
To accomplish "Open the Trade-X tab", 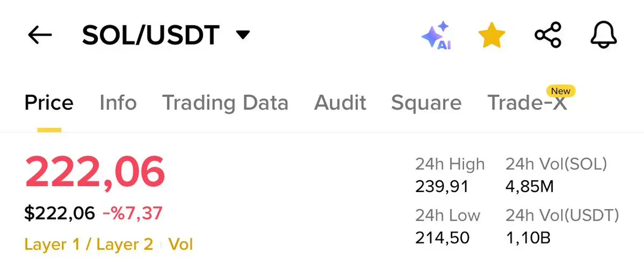I will (x=527, y=102).
